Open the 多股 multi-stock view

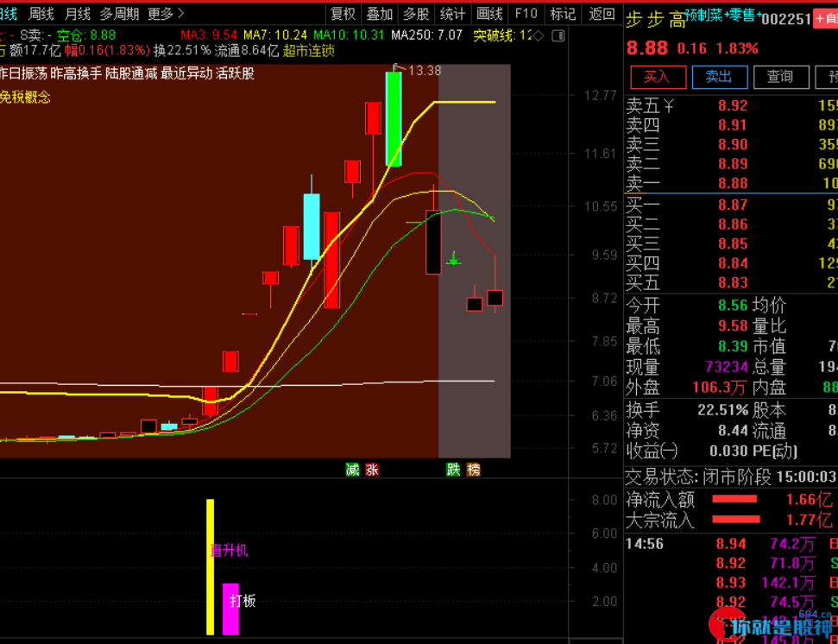416,14
